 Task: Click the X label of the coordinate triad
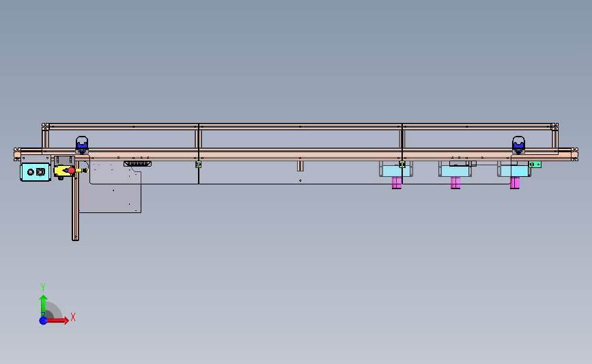[x=73, y=317]
